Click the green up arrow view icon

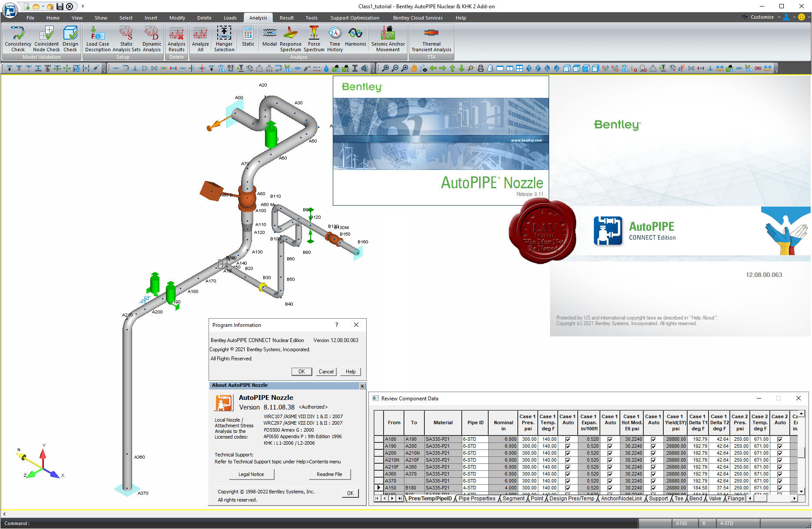pyautogui.click(x=452, y=68)
